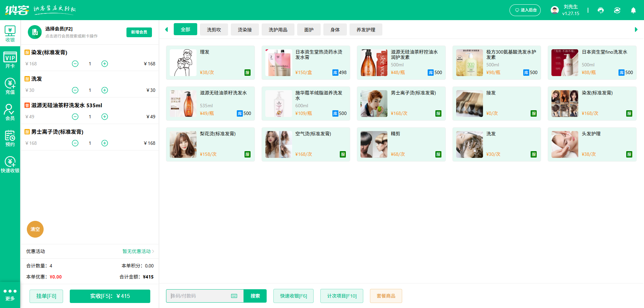Expand the 暂无优惠活动 promotions panel
Viewport: 644px width, 308px height.
pyautogui.click(x=137, y=251)
